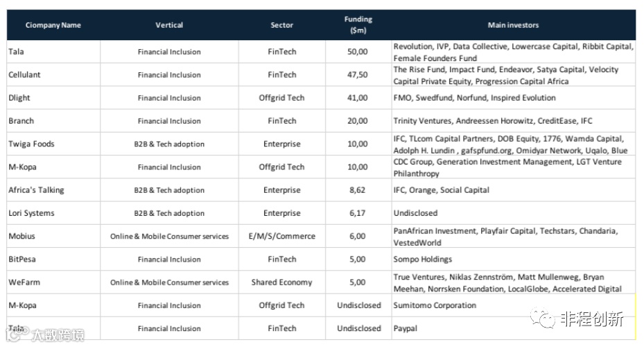Viewport: 644px width, 347px height.
Task: Select the Funding ($m) column header
Action: click(x=358, y=25)
